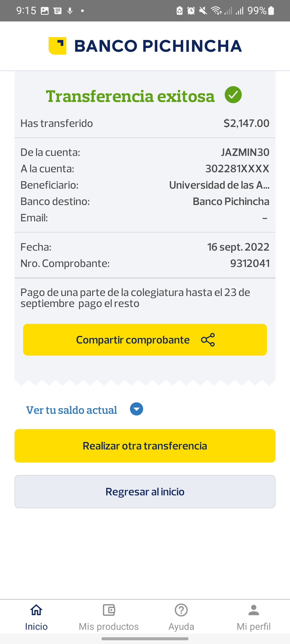
Task: Tap the truncated Beneficiario name
Action: point(219,185)
